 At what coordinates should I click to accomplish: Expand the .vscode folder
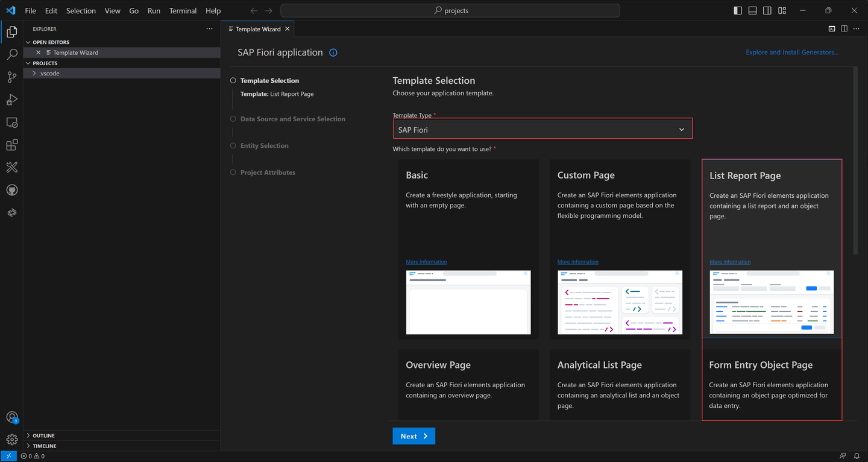pyautogui.click(x=122, y=73)
